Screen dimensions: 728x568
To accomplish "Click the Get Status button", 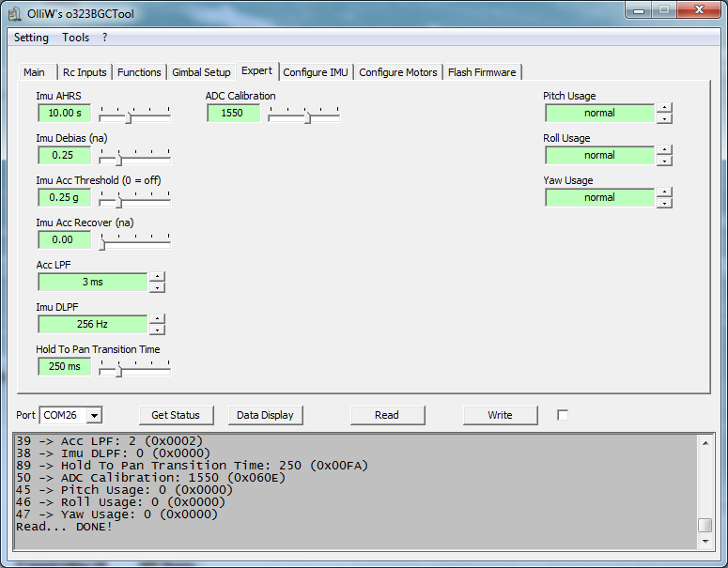I will tap(176, 415).
